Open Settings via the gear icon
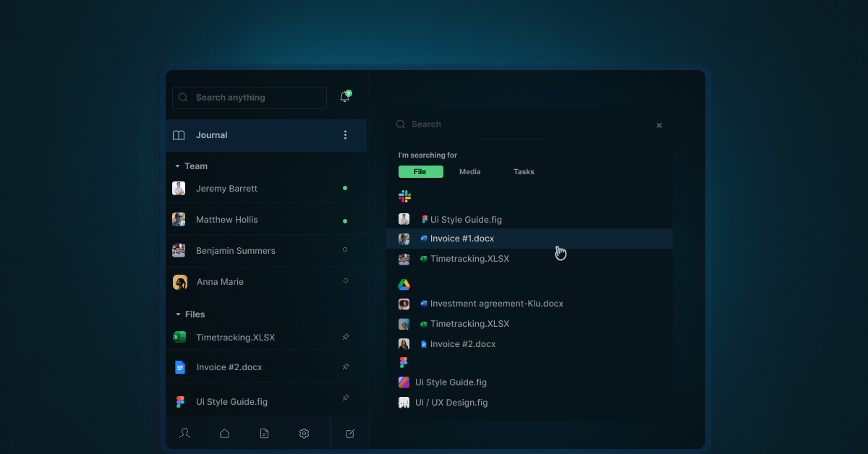 coord(304,433)
